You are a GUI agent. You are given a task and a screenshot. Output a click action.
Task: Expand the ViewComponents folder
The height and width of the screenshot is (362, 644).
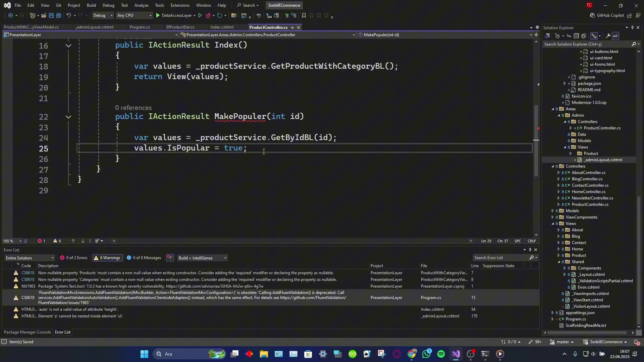click(552, 217)
